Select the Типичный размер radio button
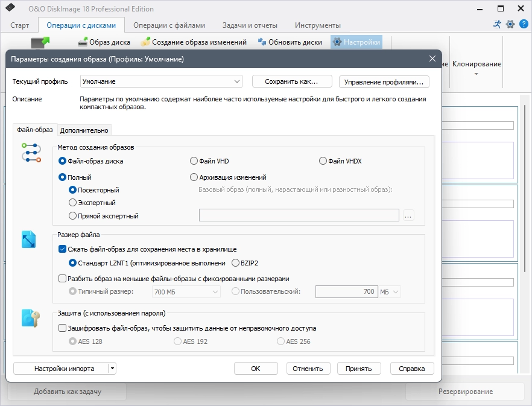Screen dimensions: 532x406 point(101,291)
